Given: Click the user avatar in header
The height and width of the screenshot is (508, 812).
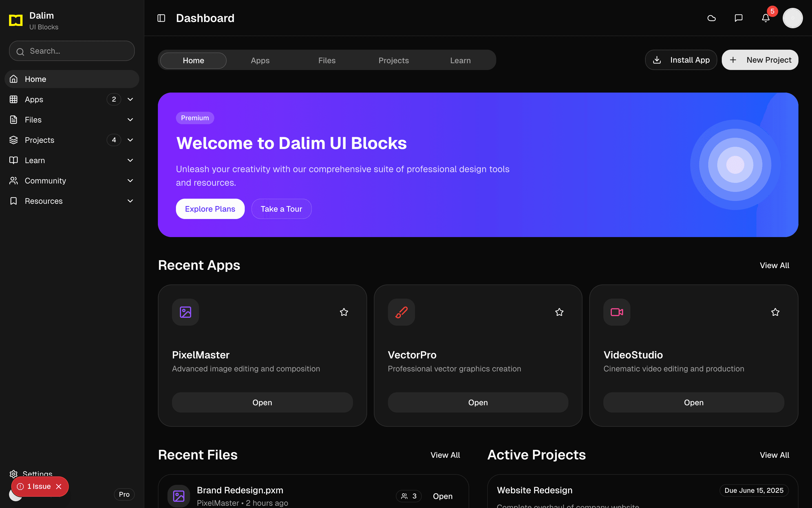Looking at the screenshot, I should (x=793, y=18).
